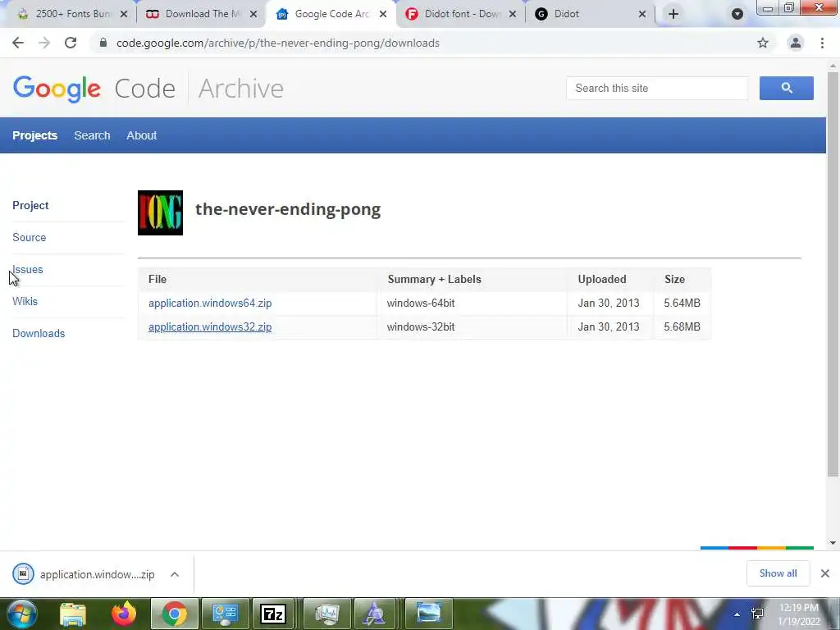Screen dimensions: 840x630
Task: Open the resource monitor taskbar icon
Action: pos(326,614)
